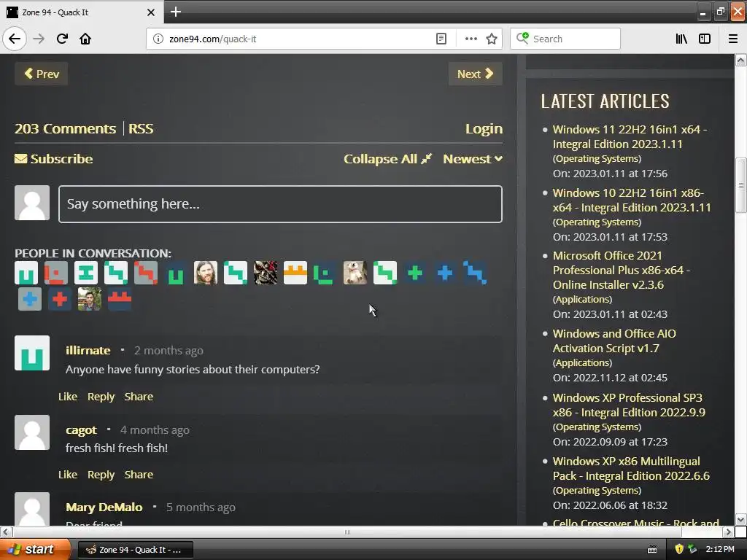Image resolution: width=747 pixels, height=560 pixels.
Task: Click the default avatar beside comment box
Action: [32, 203]
